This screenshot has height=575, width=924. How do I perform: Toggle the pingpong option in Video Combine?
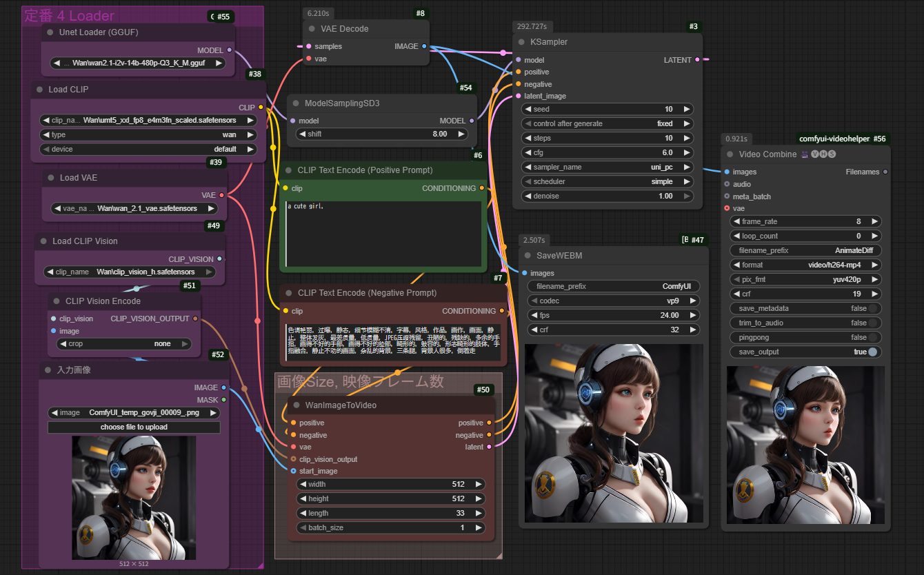click(873, 338)
